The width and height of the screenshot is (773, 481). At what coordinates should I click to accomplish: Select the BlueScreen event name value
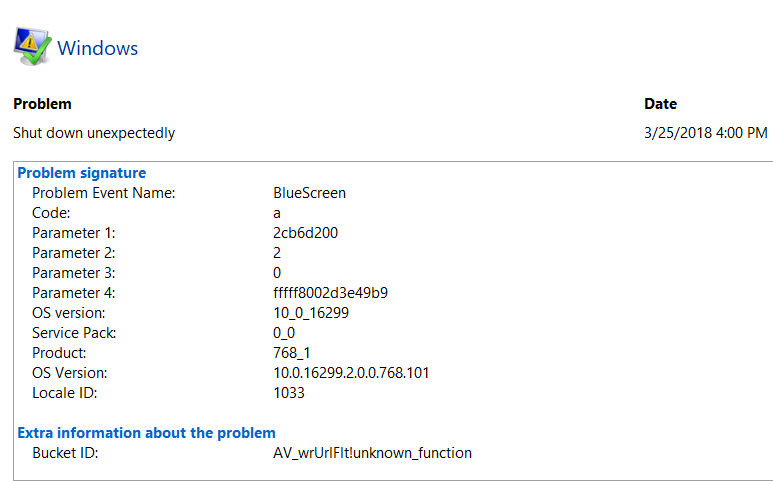310,193
